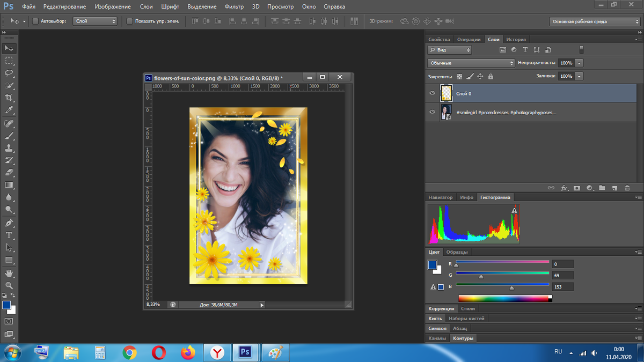Open the Заливка fill slider arrow
The image size is (644, 362).
pos(579,77)
